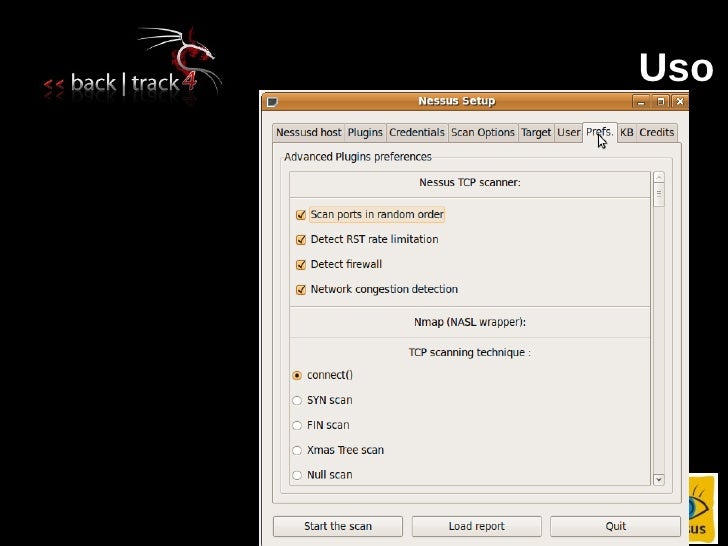Open the Credits tab
Viewport: 728px width, 546px height.
pyautogui.click(x=656, y=132)
